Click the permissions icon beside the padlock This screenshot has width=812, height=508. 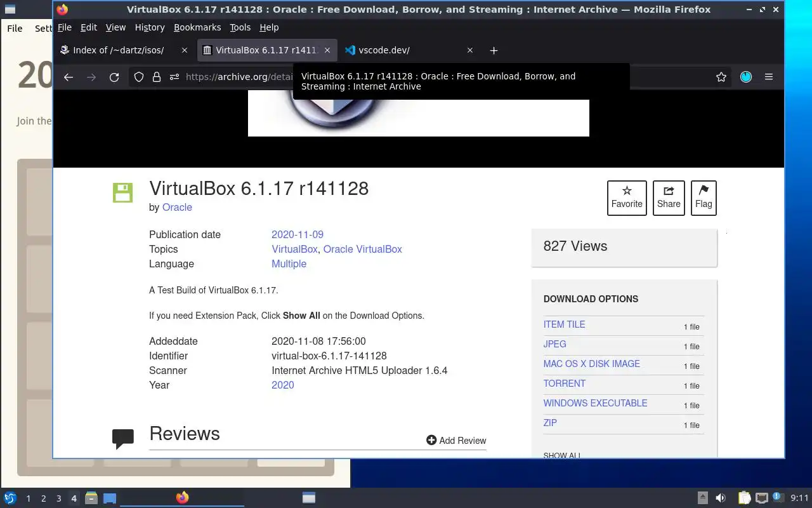point(174,77)
